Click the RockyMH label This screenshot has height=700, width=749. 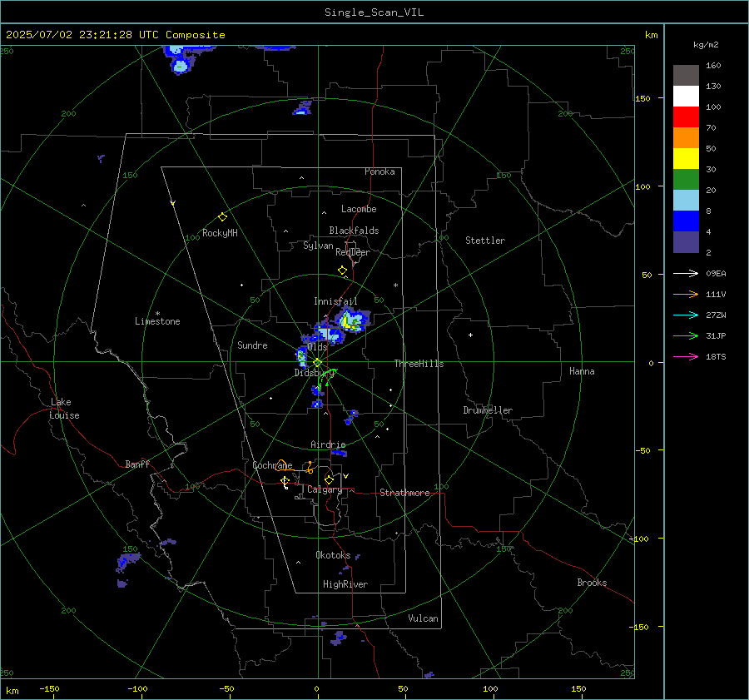(x=220, y=233)
